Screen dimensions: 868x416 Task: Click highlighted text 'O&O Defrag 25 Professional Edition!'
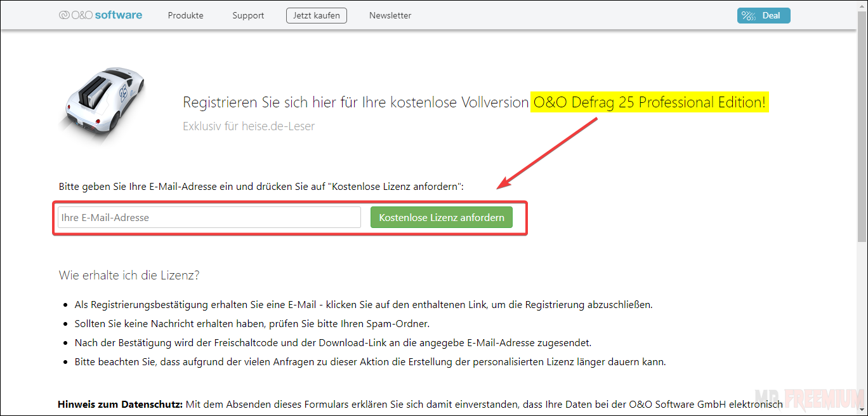[x=650, y=102]
